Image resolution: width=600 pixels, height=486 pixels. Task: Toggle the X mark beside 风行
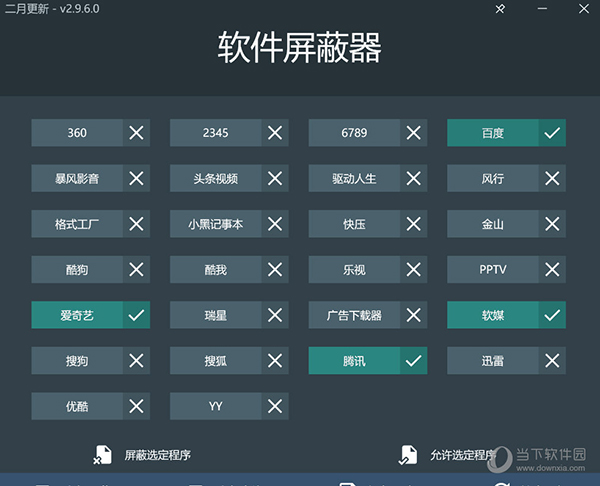click(x=552, y=178)
